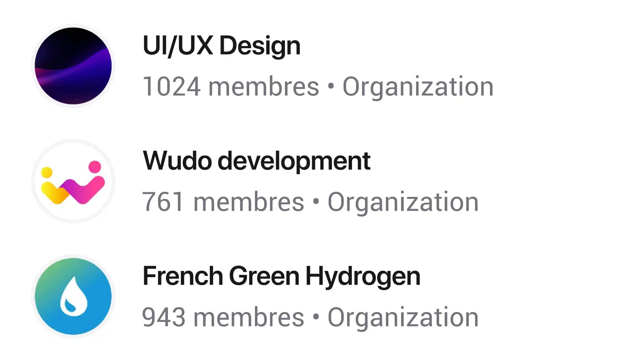Click the bullet separator in UI/UX Design row

(331, 86)
